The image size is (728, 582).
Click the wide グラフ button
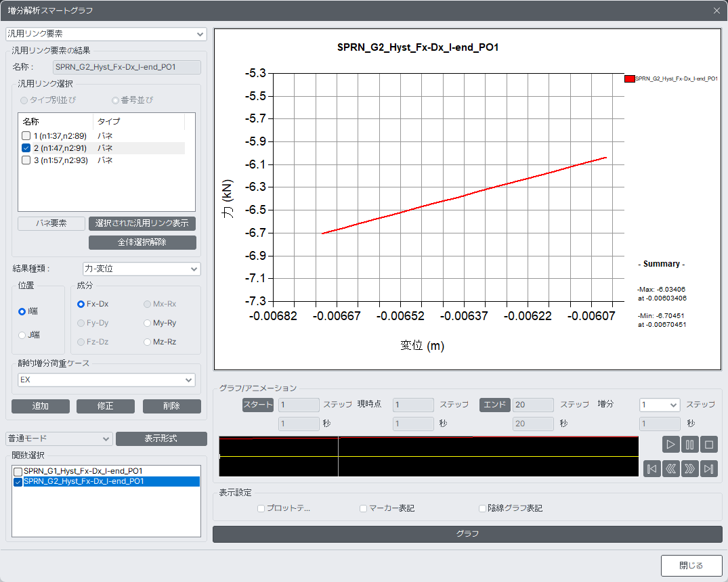tap(467, 534)
